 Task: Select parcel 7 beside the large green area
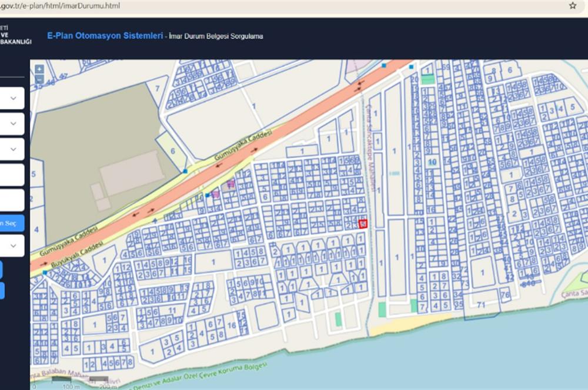[x=156, y=89]
